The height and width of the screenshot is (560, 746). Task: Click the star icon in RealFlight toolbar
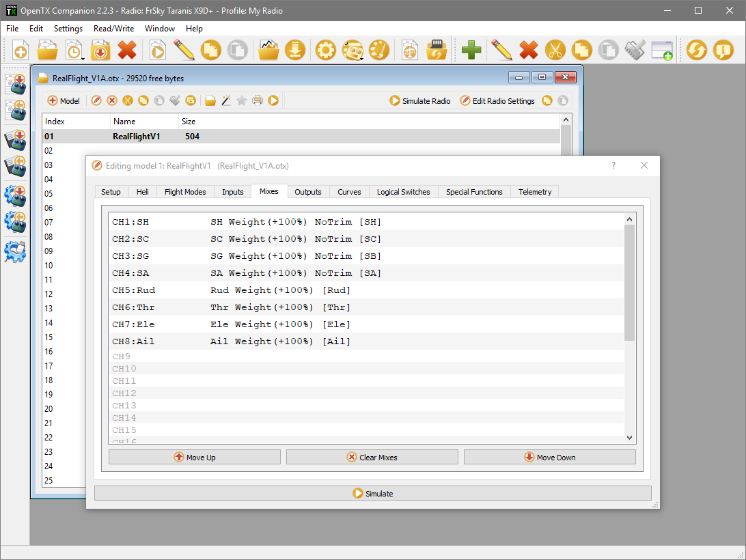coord(242,100)
